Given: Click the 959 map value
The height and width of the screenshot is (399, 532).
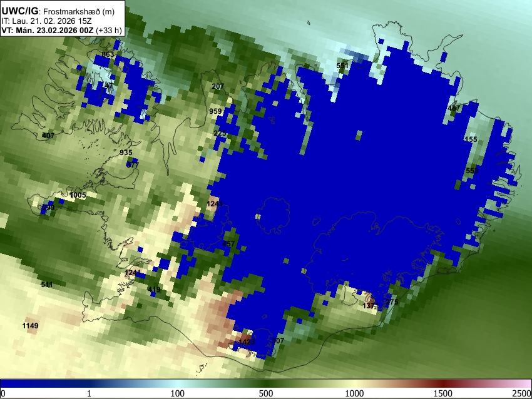Looking at the screenshot, I should point(215,111).
